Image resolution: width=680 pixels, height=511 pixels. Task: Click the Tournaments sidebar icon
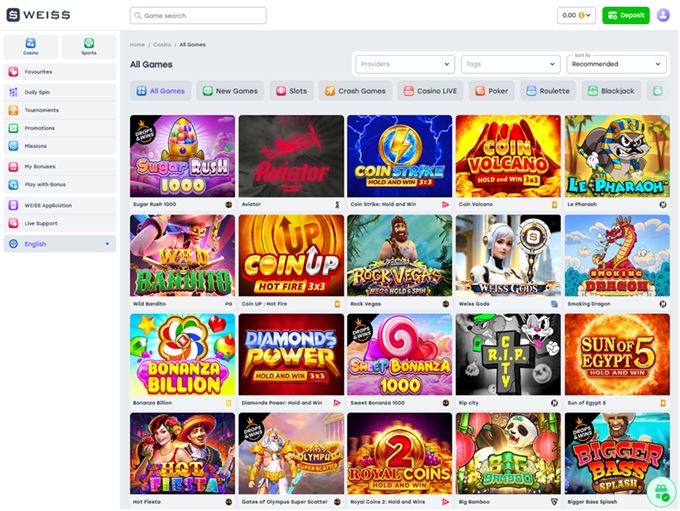click(14, 110)
